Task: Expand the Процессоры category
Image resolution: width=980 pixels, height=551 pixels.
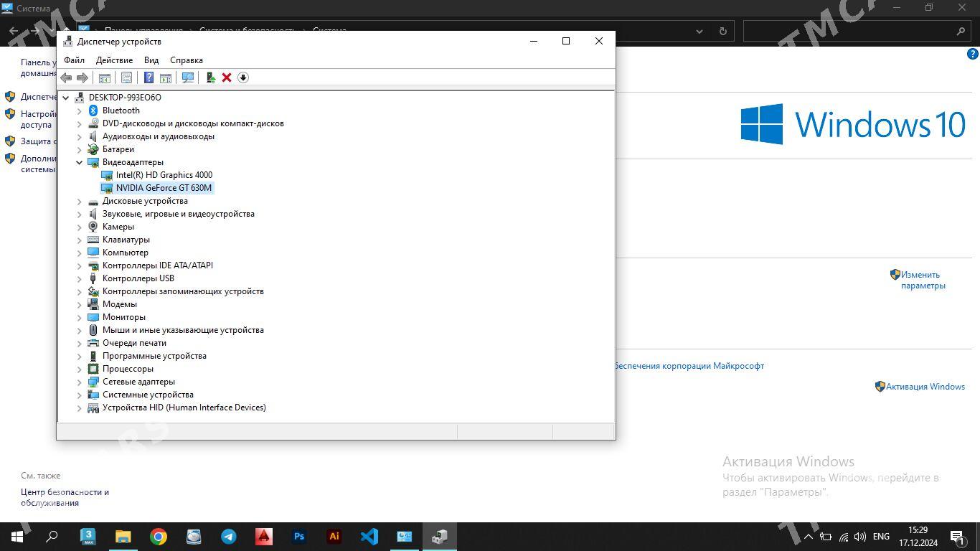Action: click(x=80, y=369)
